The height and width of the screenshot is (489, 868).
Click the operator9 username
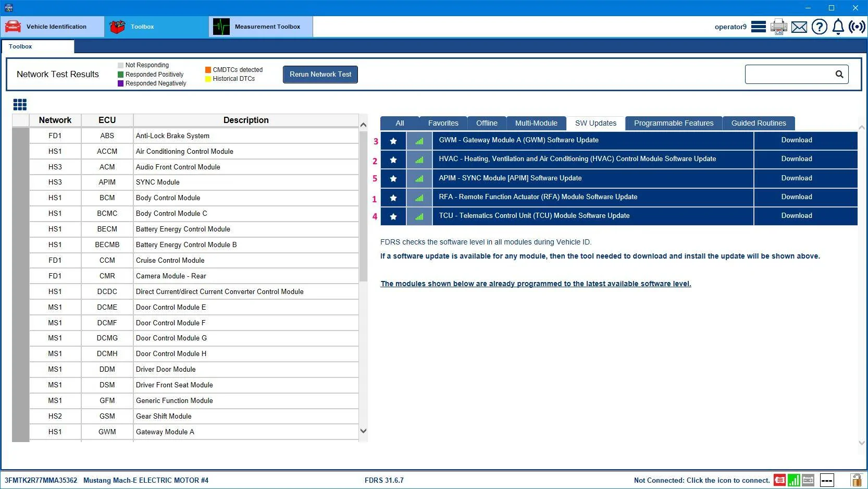(x=730, y=27)
